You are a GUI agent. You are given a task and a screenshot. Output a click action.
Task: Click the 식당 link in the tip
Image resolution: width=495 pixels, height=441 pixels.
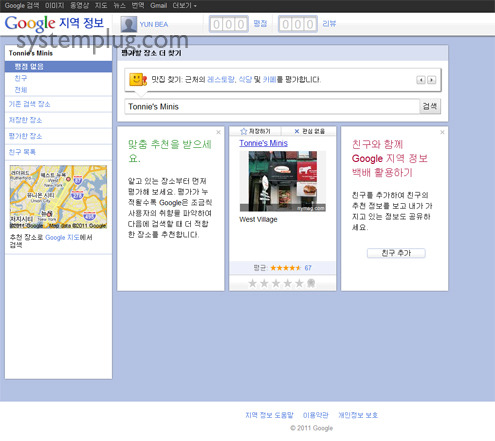click(245, 79)
